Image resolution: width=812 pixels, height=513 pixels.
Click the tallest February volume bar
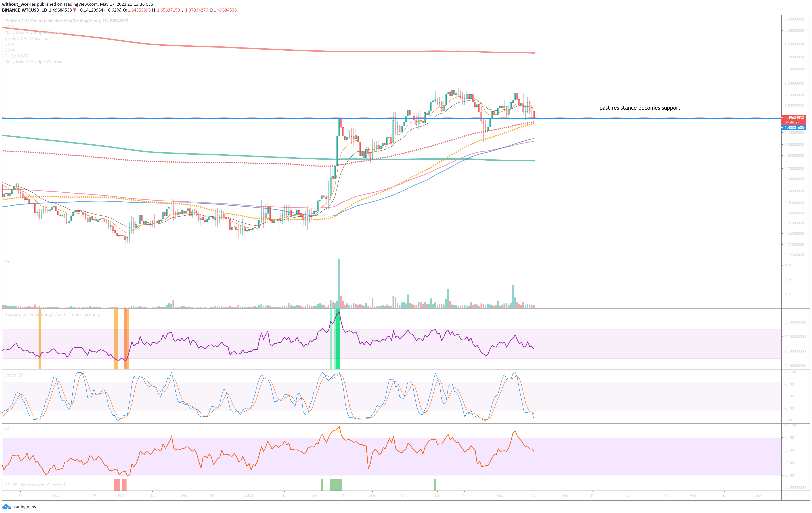(x=339, y=283)
